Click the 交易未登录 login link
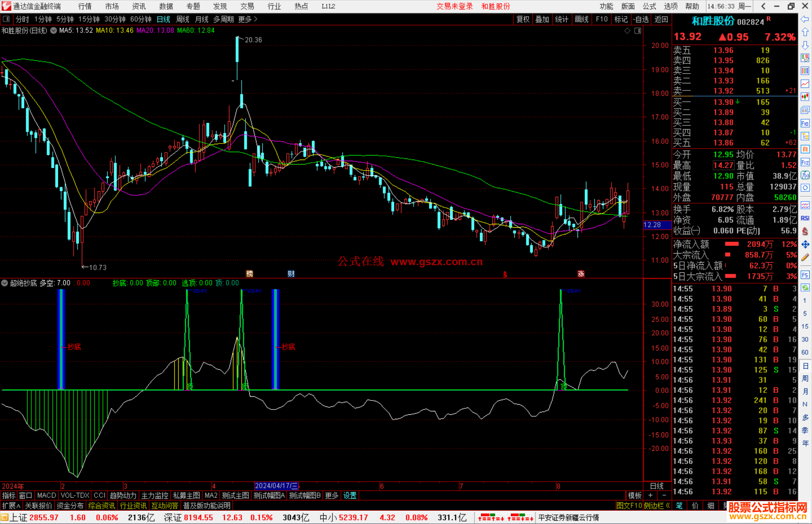The image size is (812, 524). pyautogui.click(x=454, y=6)
